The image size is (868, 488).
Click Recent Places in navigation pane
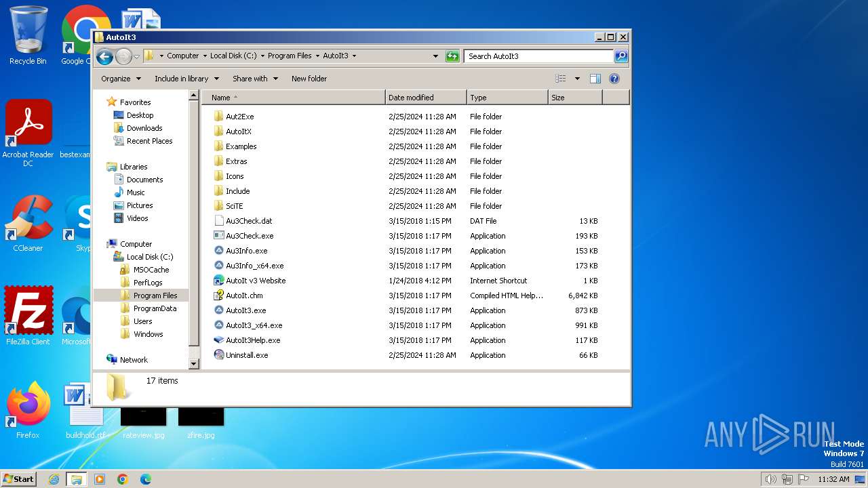[x=149, y=141]
